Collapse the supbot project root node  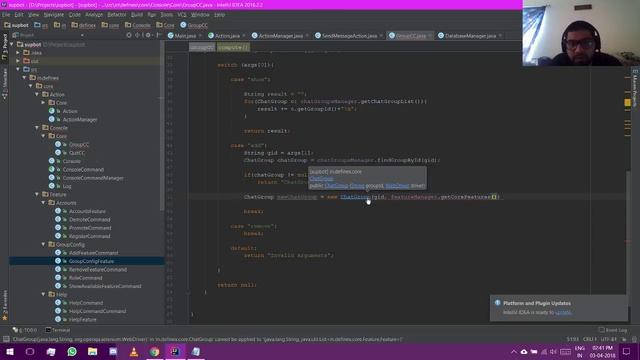point(12,44)
